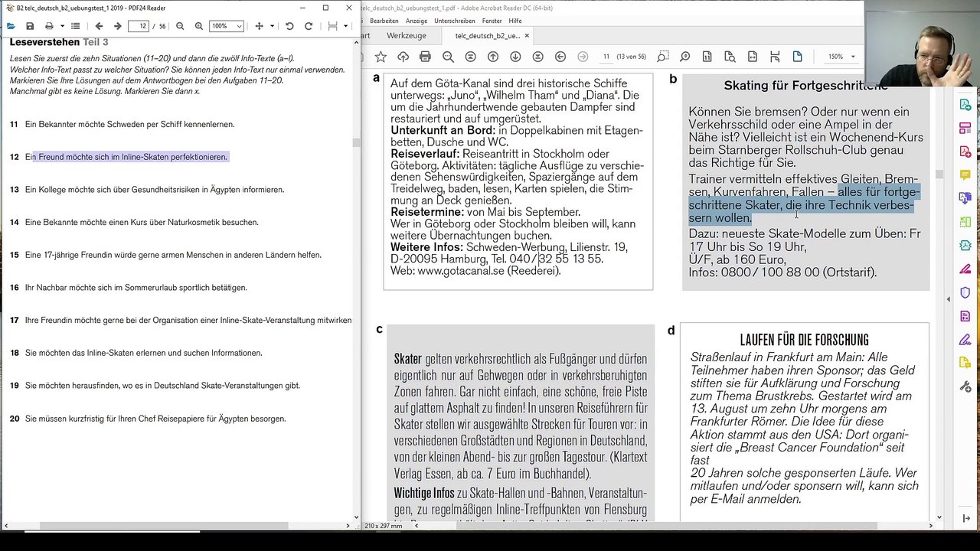Screen dimensions: 980x551
Task: Close the telc_deutsch_b2 document tab
Action: pyautogui.click(x=527, y=36)
